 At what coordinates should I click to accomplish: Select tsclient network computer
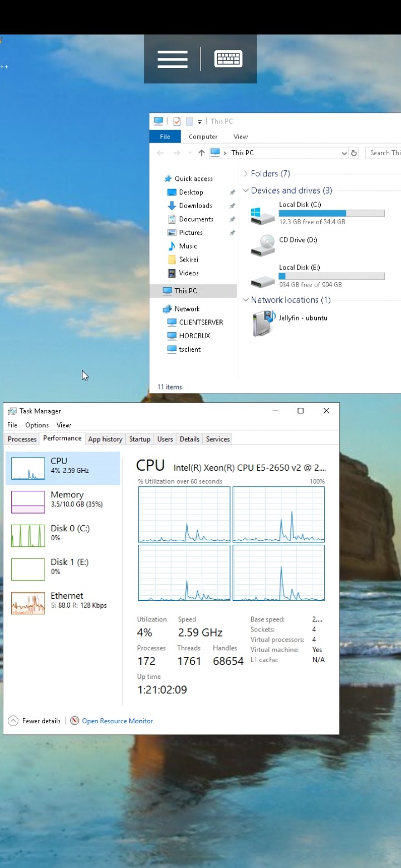190,349
